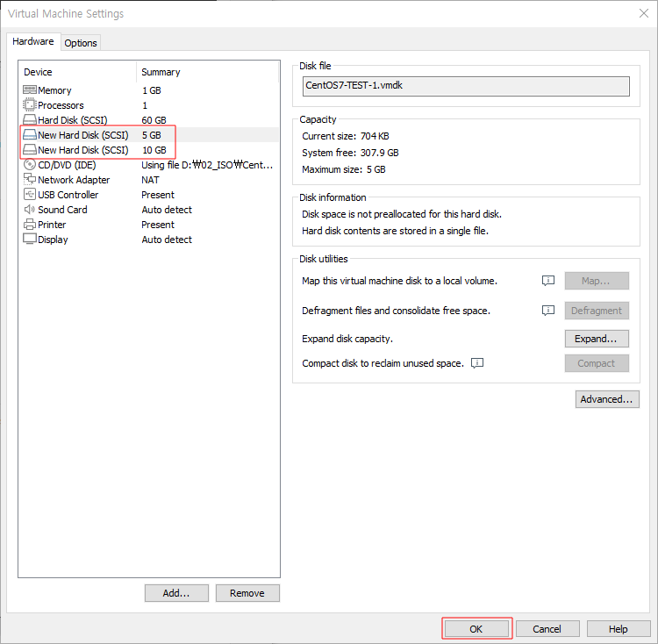The width and height of the screenshot is (658, 644).
Task: Select the Printer row label
Action: point(52,225)
